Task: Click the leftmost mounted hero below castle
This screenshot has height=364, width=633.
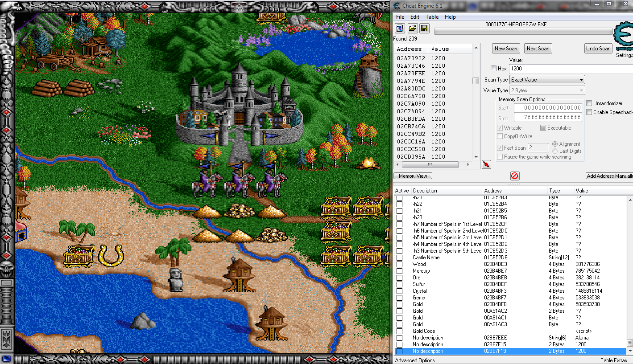Action: click(x=206, y=182)
